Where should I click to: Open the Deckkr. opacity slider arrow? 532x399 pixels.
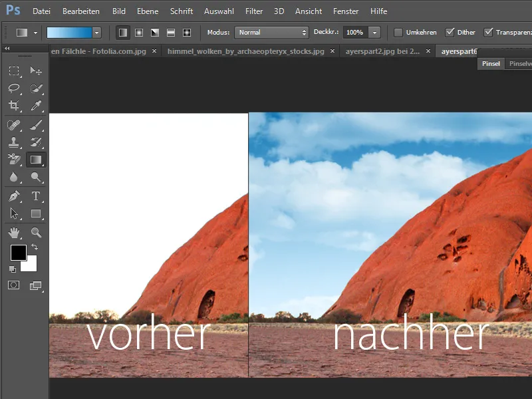pos(374,33)
